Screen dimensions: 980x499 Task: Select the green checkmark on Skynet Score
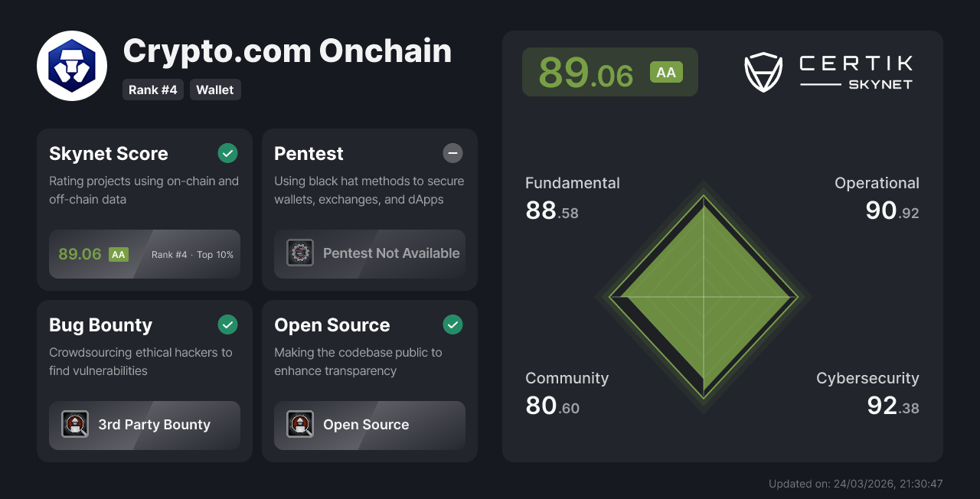click(227, 153)
